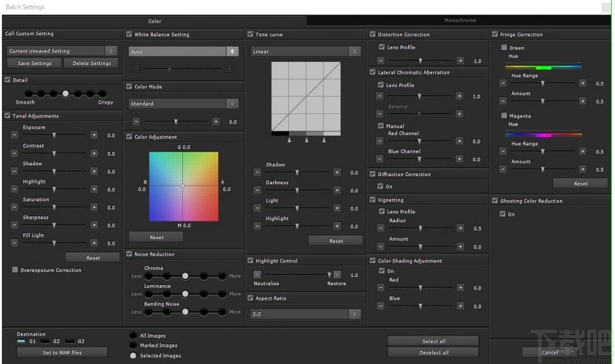Click the Detail Smooth-Crispy slider
This screenshot has height=364, width=615.
(66, 94)
